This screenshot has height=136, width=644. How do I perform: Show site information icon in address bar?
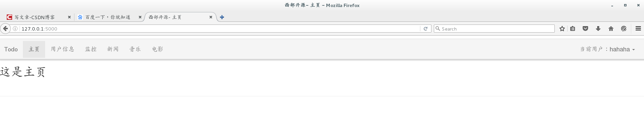[x=15, y=29]
